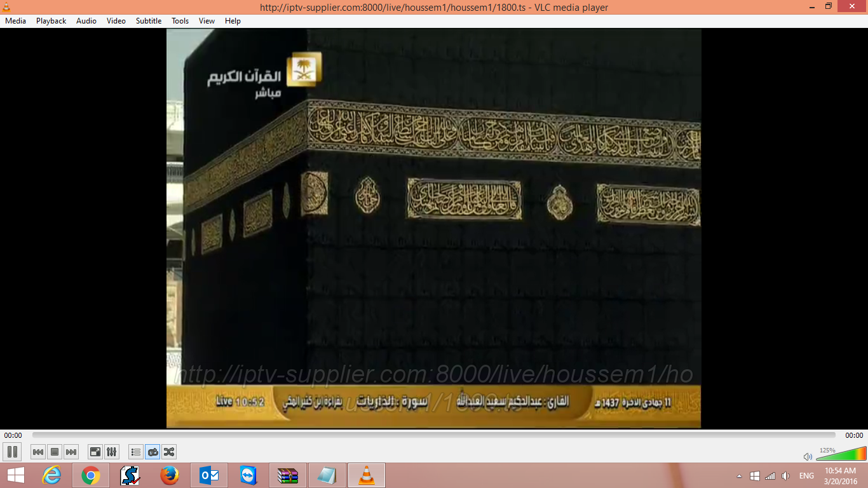This screenshot has width=868, height=488.
Task: Switch to WinRAR in the taskbar
Action: pos(288,475)
